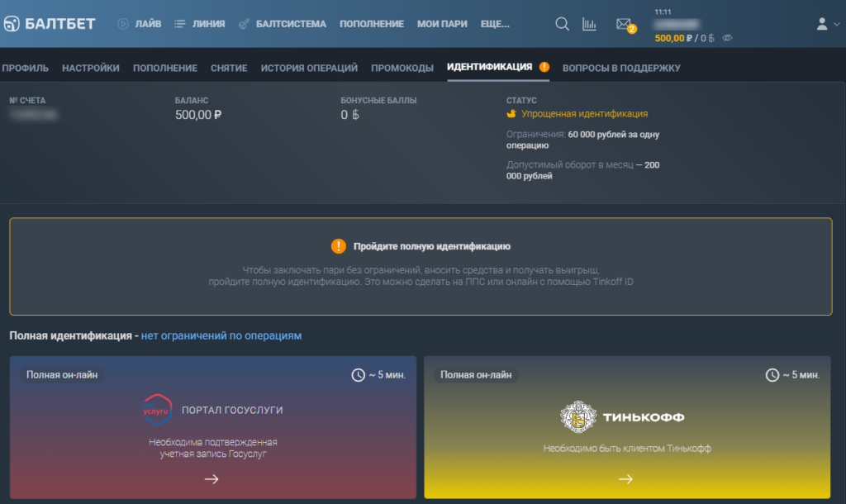Viewport: 846px width, 504px height.
Task: Click the orange alert icon on Идентификация tab
Action: [544, 67]
